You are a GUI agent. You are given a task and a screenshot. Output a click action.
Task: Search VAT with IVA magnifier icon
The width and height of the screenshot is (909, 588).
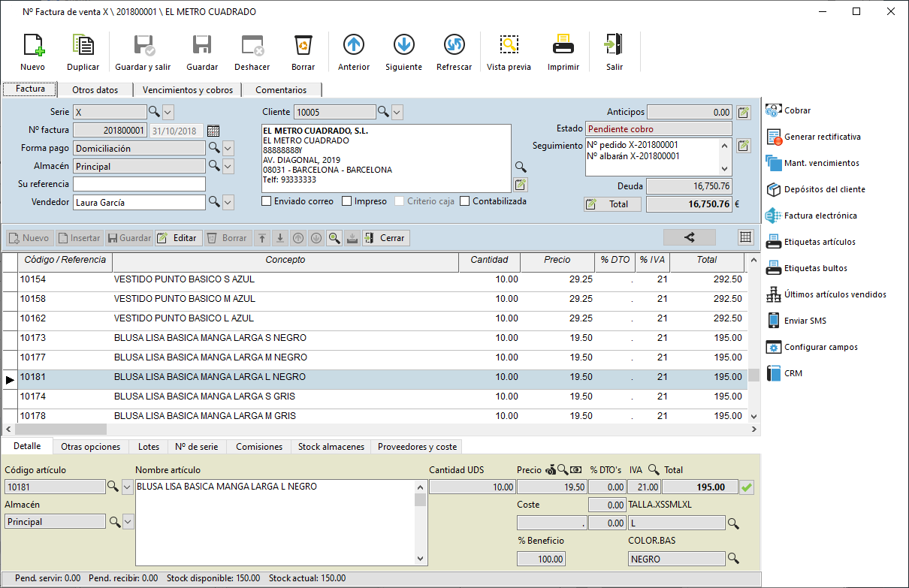point(654,470)
